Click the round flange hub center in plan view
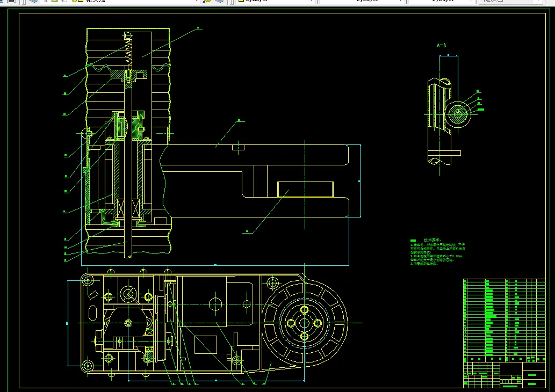This screenshot has height=392, width=555. click(x=304, y=323)
